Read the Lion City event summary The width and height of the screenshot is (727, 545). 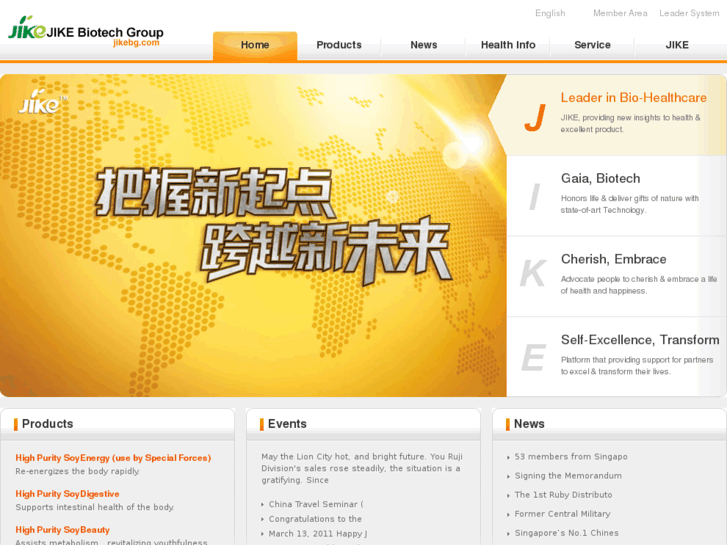point(362,468)
